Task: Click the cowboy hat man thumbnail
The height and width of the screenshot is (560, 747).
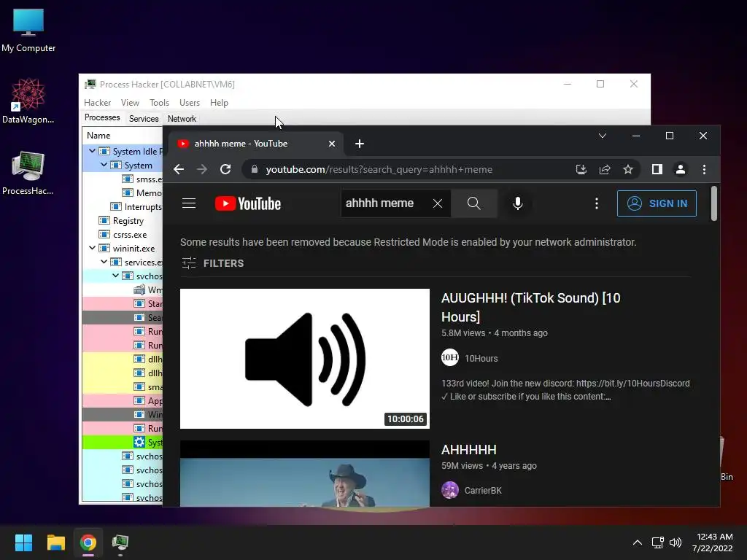Action: coord(305,473)
